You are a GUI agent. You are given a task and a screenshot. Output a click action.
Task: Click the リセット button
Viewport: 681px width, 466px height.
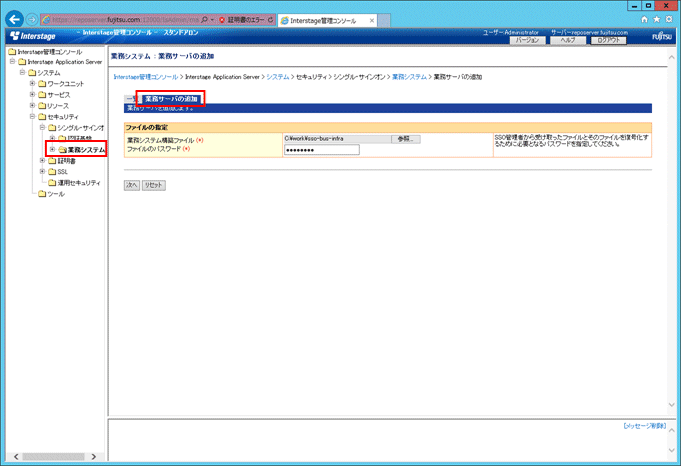tap(154, 185)
